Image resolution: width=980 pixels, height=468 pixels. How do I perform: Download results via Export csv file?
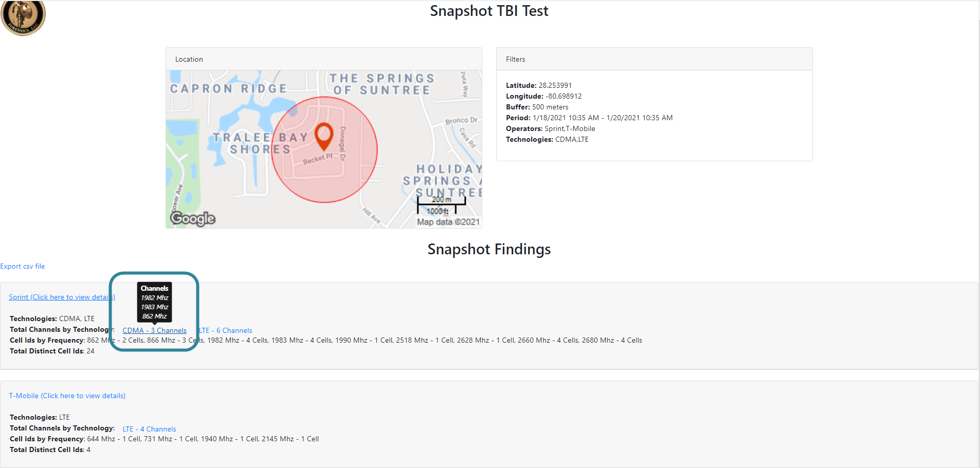[x=23, y=266]
